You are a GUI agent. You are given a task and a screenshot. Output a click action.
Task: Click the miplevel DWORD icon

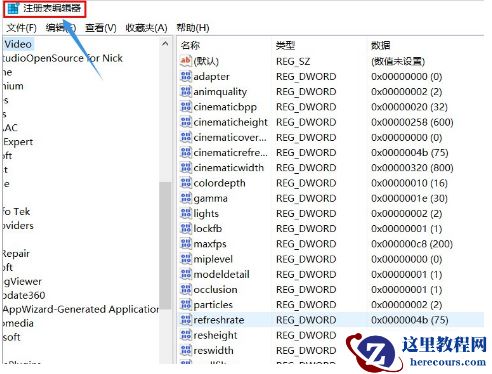186,259
